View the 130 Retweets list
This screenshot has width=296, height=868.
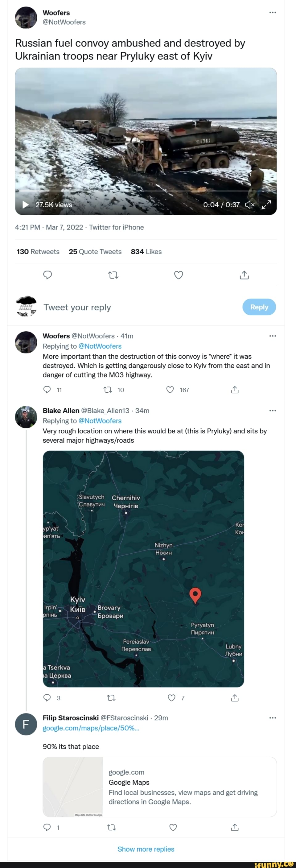(38, 252)
